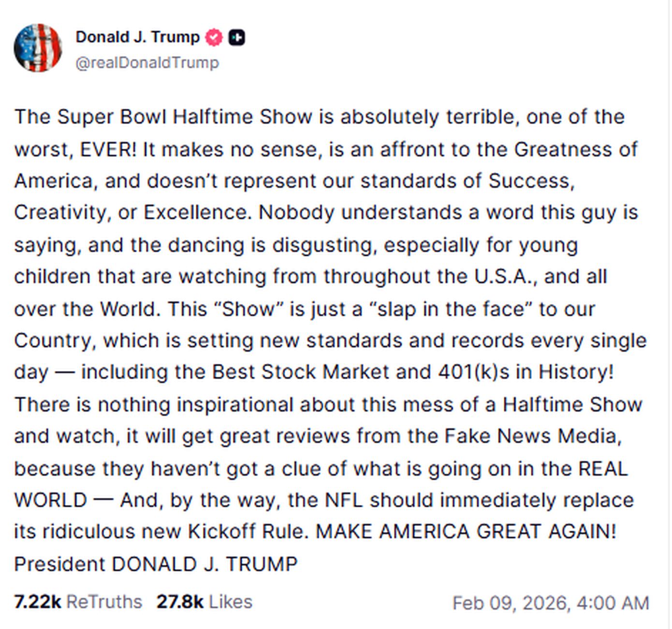
Task: Click the 4:00 AM time text
Action: [x=613, y=603]
